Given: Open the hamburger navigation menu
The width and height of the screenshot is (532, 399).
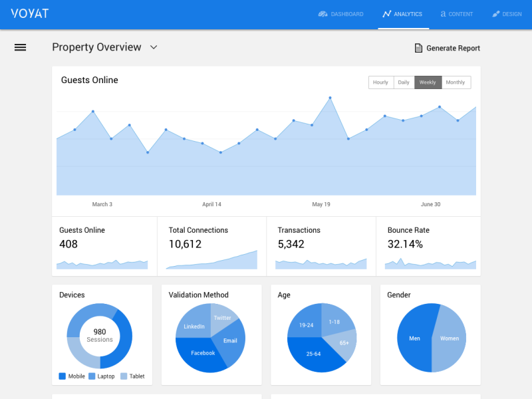Looking at the screenshot, I should tap(20, 47).
